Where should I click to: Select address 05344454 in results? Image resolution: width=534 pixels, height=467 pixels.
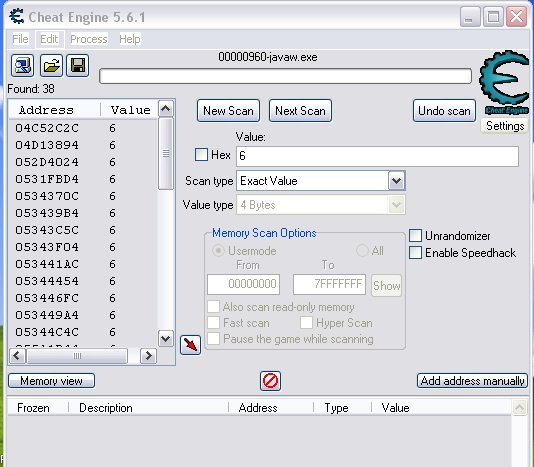click(x=47, y=281)
